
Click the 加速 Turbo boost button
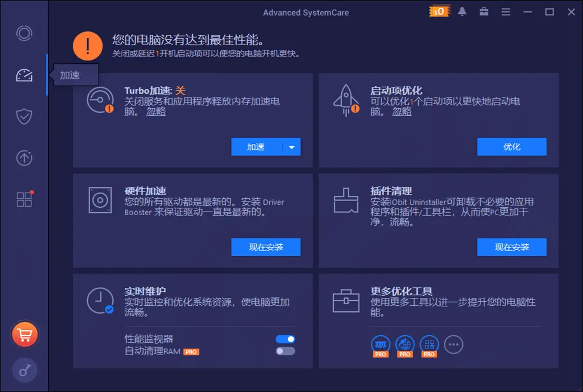(x=257, y=147)
